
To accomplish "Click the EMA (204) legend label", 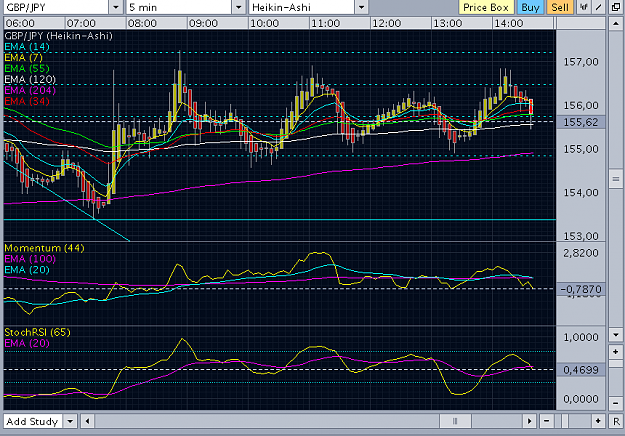I will pos(30,90).
